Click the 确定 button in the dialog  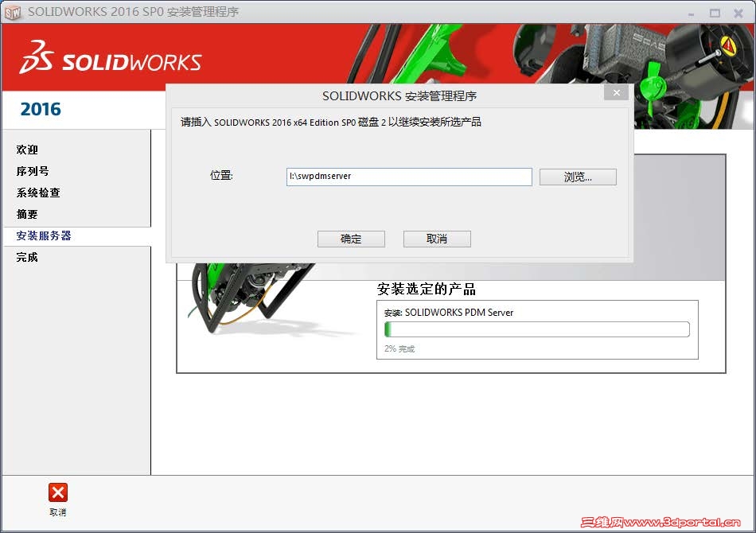351,239
